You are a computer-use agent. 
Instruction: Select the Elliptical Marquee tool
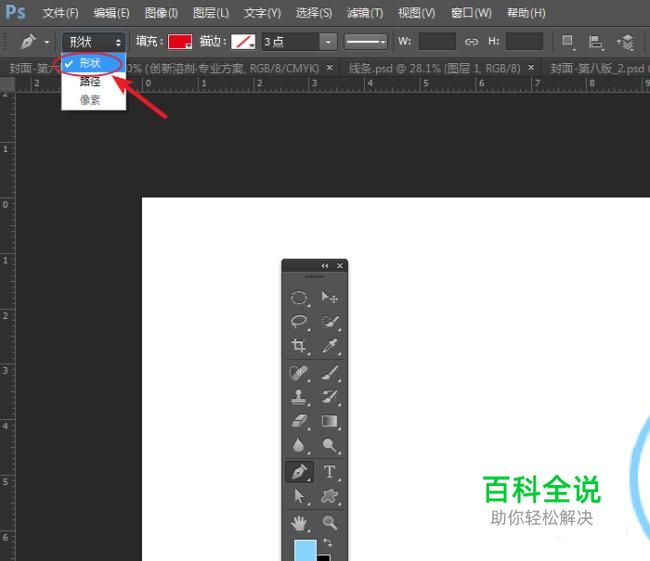click(x=299, y=298)
